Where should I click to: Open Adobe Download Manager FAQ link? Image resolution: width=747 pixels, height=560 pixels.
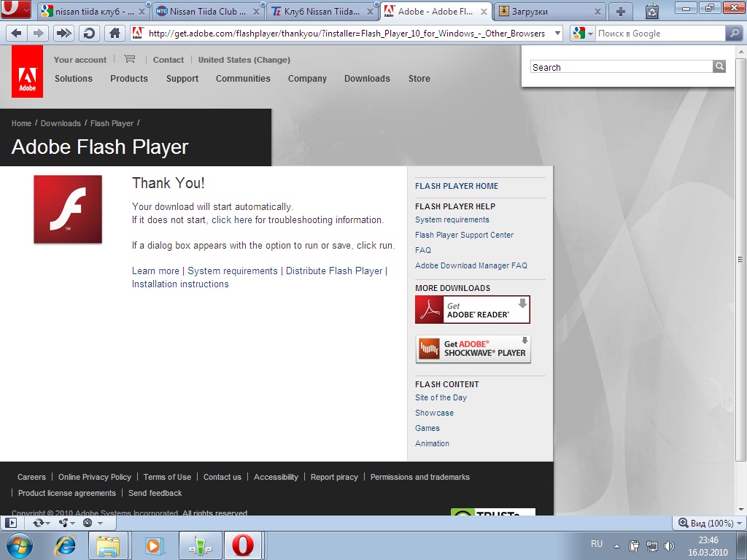[x=471, y=265]
